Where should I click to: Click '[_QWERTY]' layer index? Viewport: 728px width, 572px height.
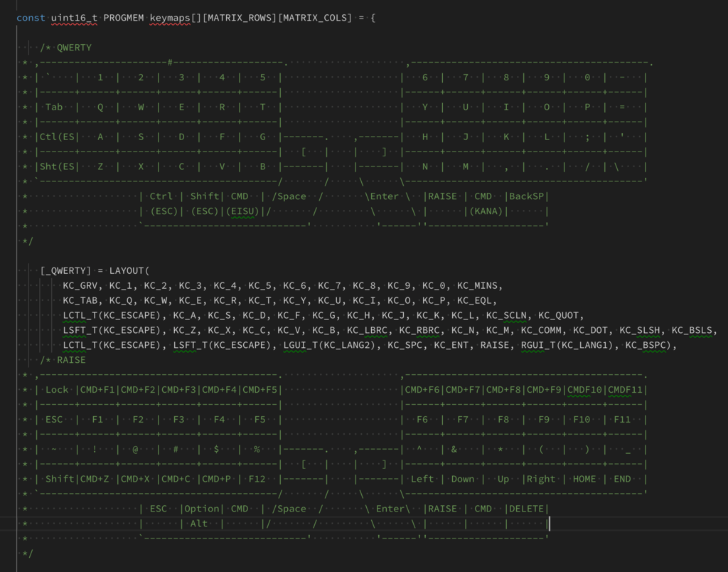(65, 270)
